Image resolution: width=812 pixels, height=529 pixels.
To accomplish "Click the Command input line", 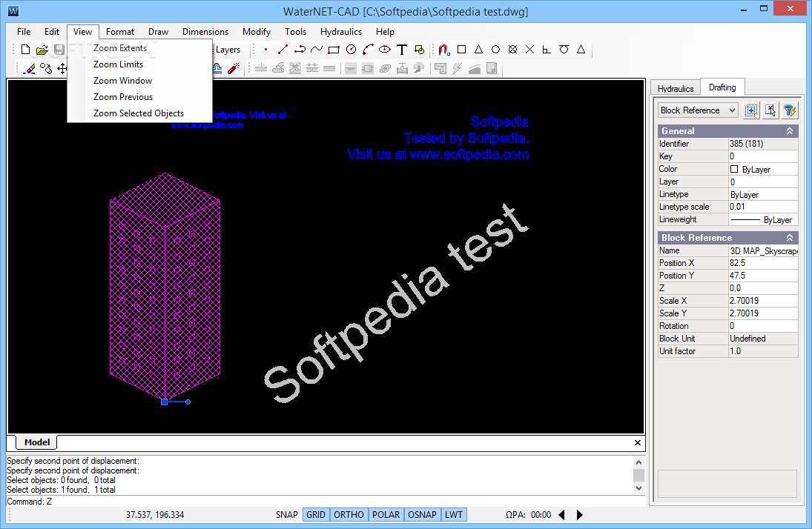I will click(326, 502).
